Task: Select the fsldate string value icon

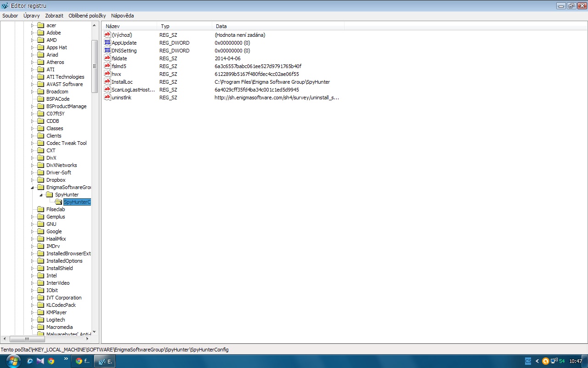Action: [107, 58]
